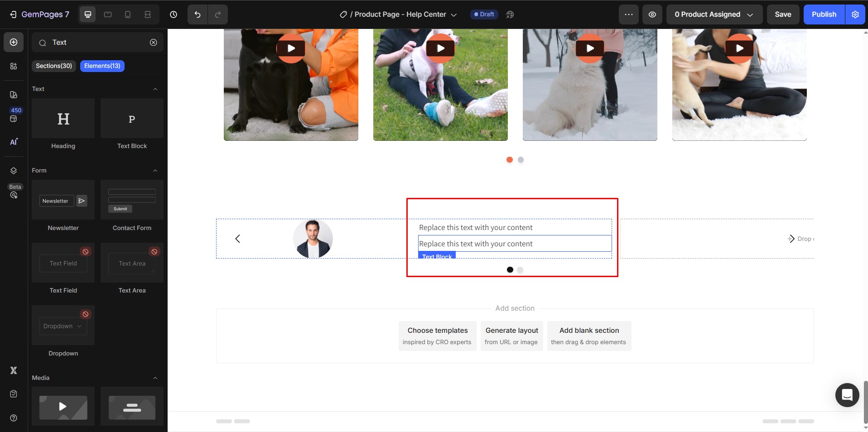Go to second slide of video carousel
Viewport: 868px width, 432px height.
[521, 160]
